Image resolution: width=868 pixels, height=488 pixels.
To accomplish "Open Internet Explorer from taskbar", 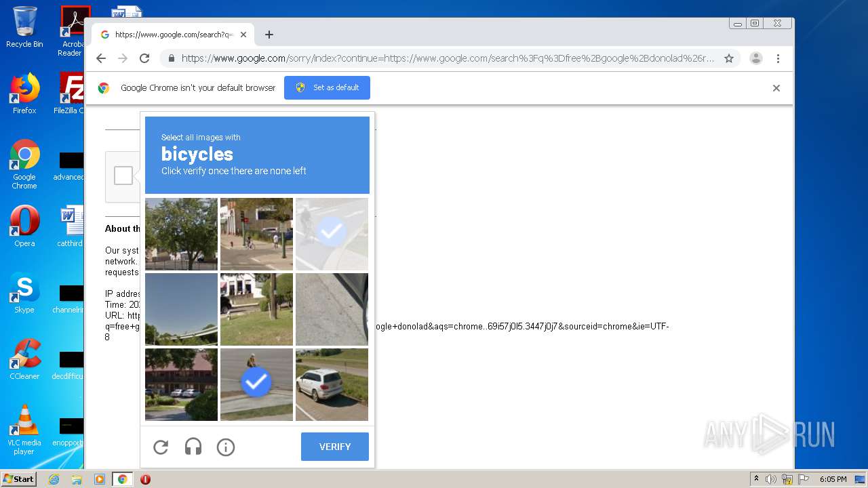I will point(54,479).
